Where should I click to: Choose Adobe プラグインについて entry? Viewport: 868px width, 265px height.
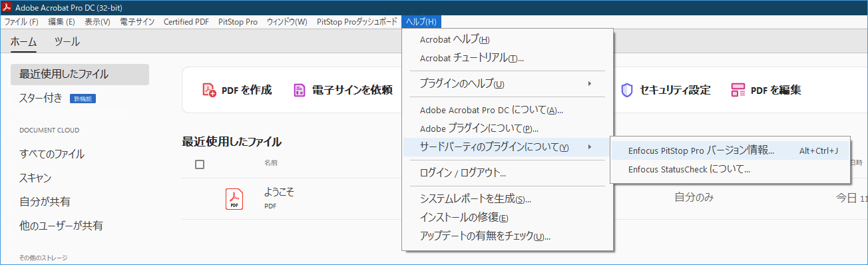[x=507, y=129]
